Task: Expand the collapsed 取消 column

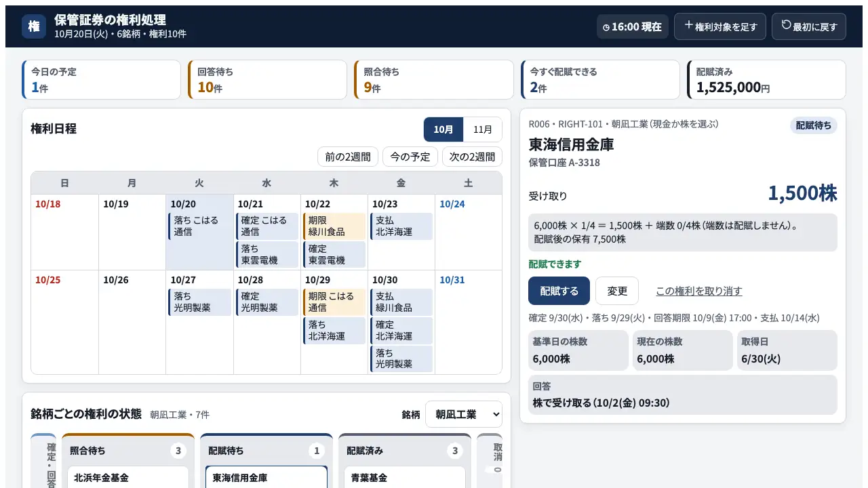Action: pos(490,461)
